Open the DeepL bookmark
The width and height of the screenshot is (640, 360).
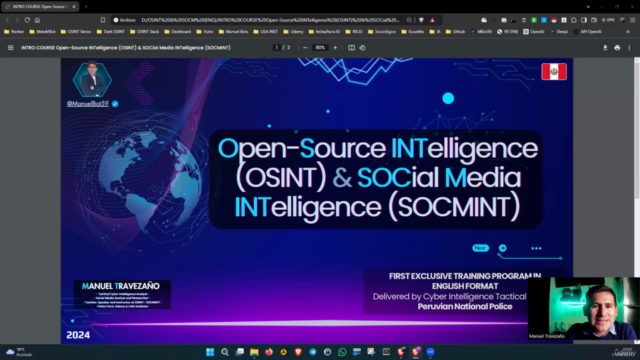coord(559,31)
